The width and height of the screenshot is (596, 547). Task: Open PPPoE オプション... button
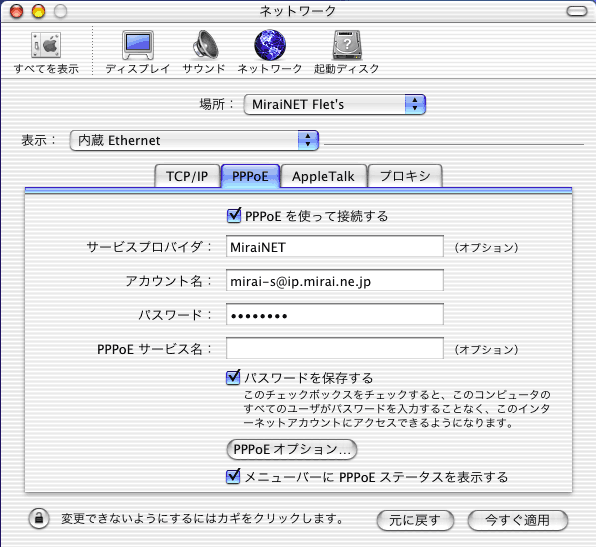click(292, 449)
